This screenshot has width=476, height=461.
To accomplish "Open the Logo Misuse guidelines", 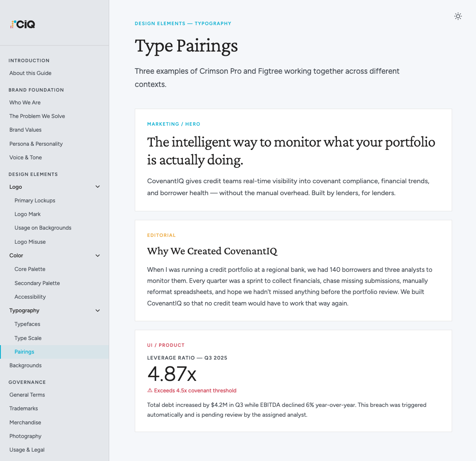I will pyautogui.click(x=30, y=242).
